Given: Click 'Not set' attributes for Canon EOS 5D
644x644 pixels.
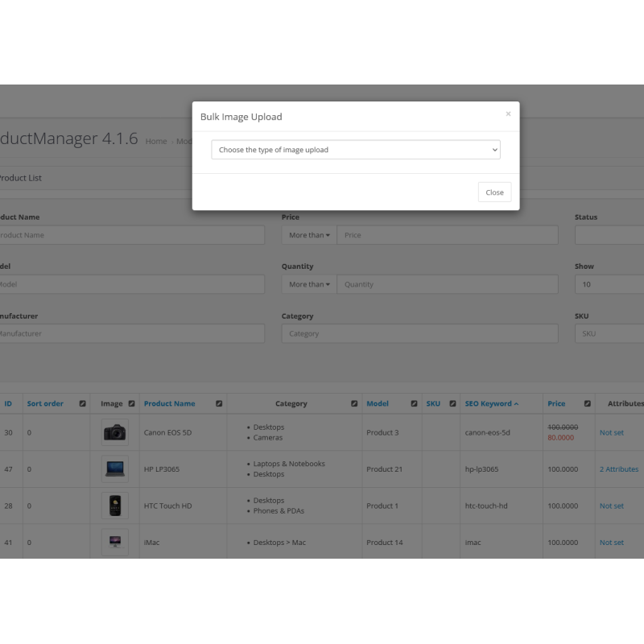Looking at the screenshot, I should coord(611,433).
